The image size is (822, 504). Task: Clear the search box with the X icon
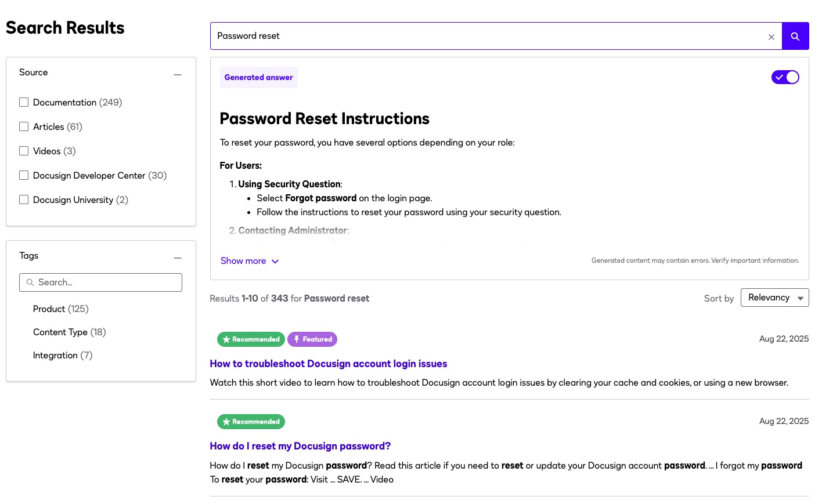pos(771,37)
